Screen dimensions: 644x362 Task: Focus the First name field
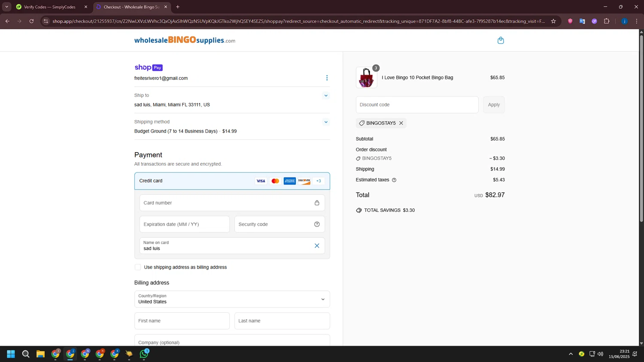[182, 321]
